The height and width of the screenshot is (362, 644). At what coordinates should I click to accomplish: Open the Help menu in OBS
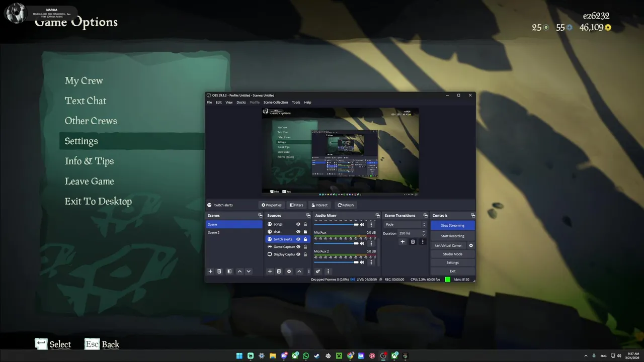pos(307,103)
